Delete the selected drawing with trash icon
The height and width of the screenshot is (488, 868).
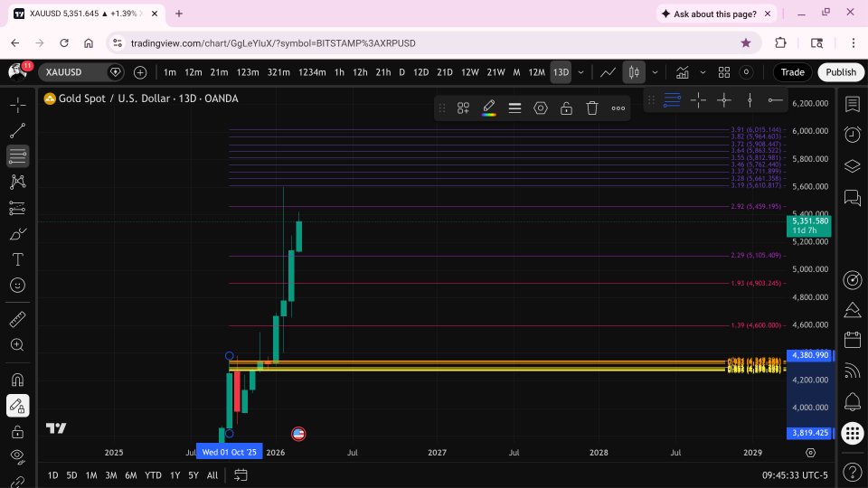click(x=591, y=108)
